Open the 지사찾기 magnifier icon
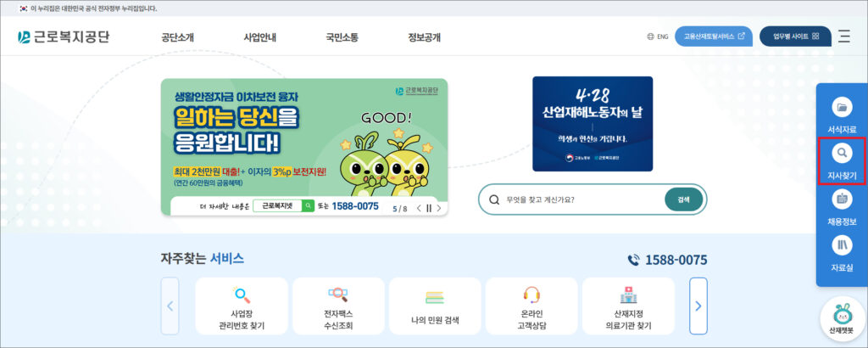 (x=842, y=153)
